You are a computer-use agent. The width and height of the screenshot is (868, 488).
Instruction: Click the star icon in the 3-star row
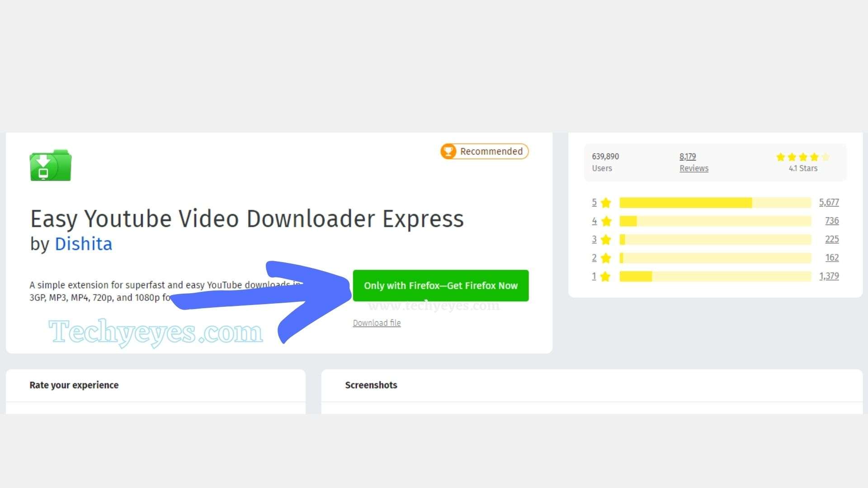tap(606, 239)
